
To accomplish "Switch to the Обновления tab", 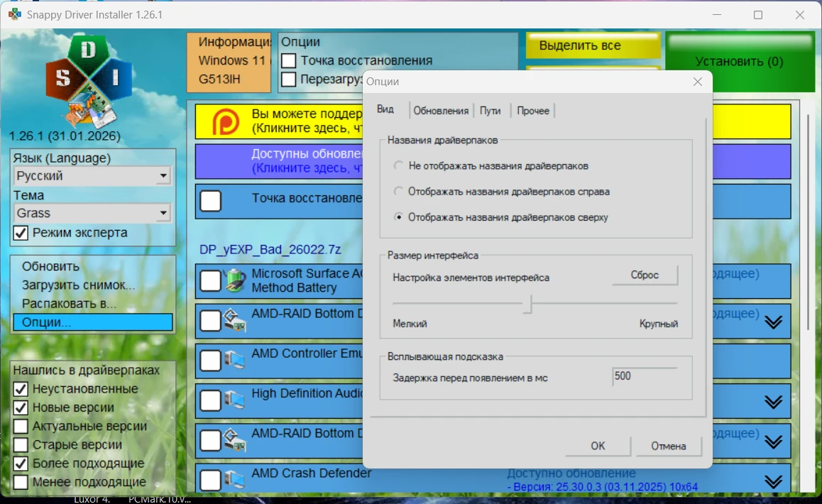I will (441, 111).
